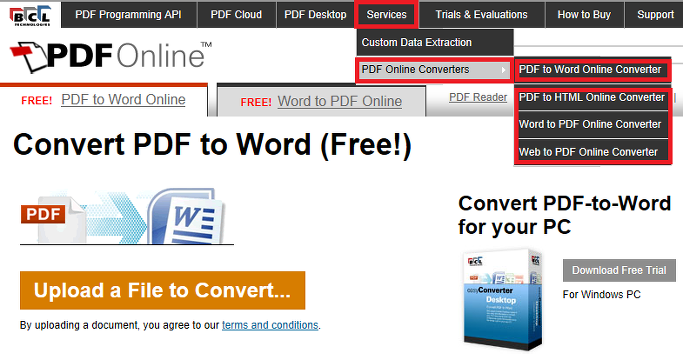Open the PDF Programming API menu
The image size is (683, 360).
[128, 14]
